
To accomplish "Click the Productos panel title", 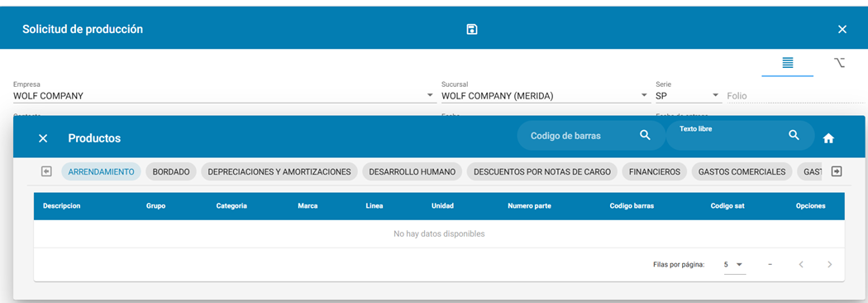I will point(94,138).
